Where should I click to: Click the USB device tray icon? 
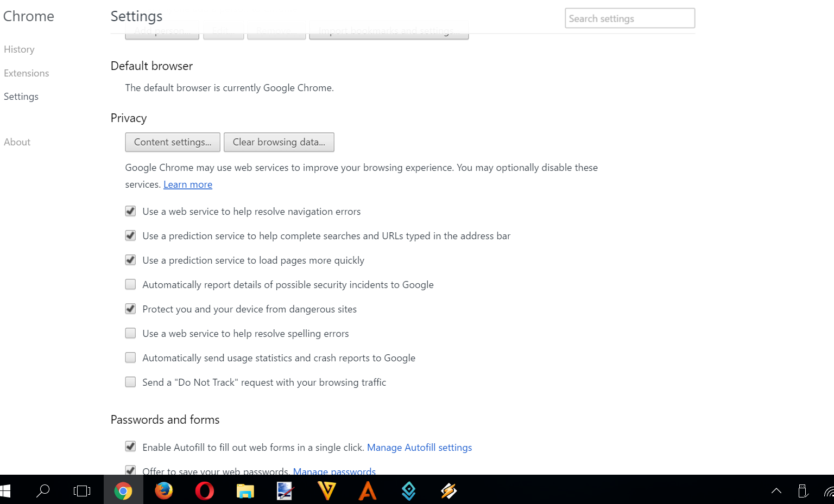(803, 491)
